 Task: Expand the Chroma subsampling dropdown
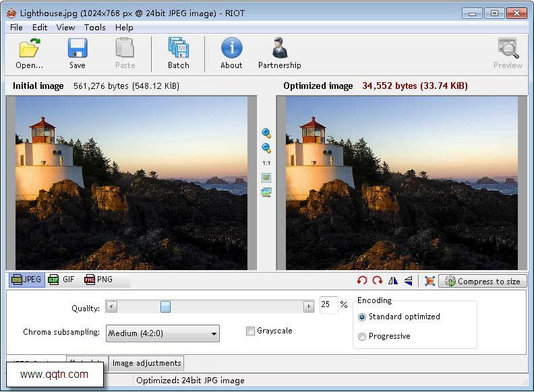tap(162, 333)
